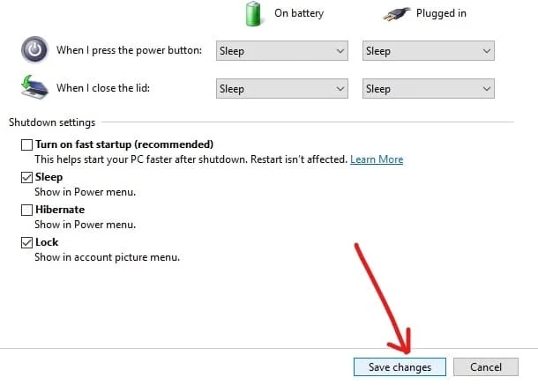Image resolution: width=538 pixels, height=392 pixels.
Task: Open the Learn More link
Action: point(377,159)
